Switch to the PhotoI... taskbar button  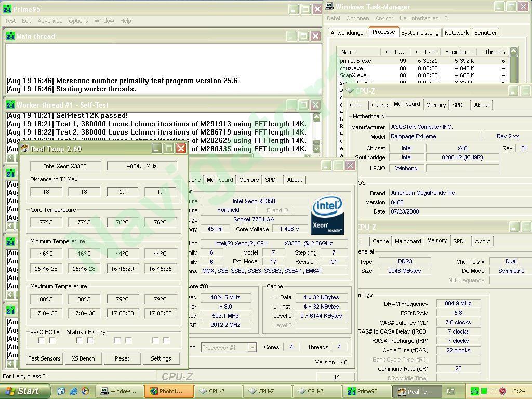[x=169, y=391]
